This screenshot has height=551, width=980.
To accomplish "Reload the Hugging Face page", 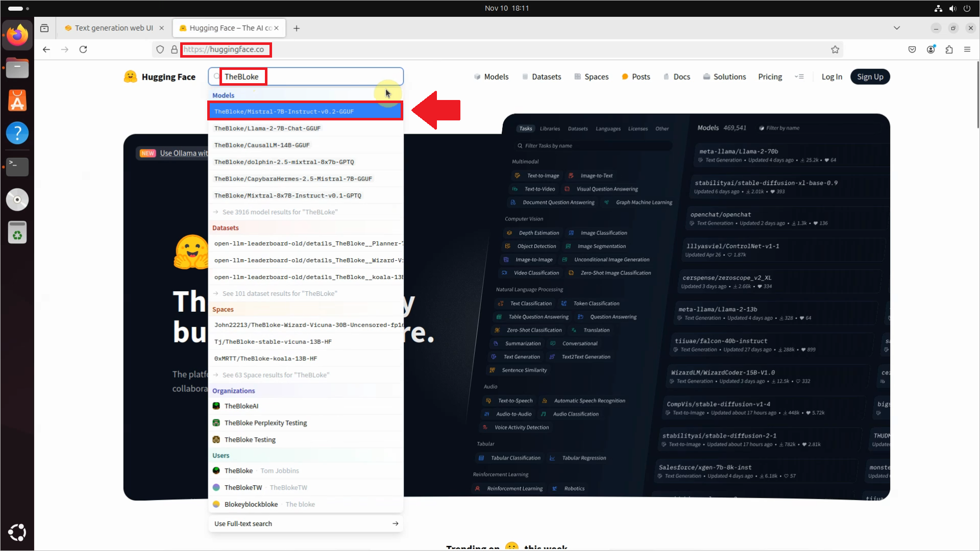I will tap(83, 49).
